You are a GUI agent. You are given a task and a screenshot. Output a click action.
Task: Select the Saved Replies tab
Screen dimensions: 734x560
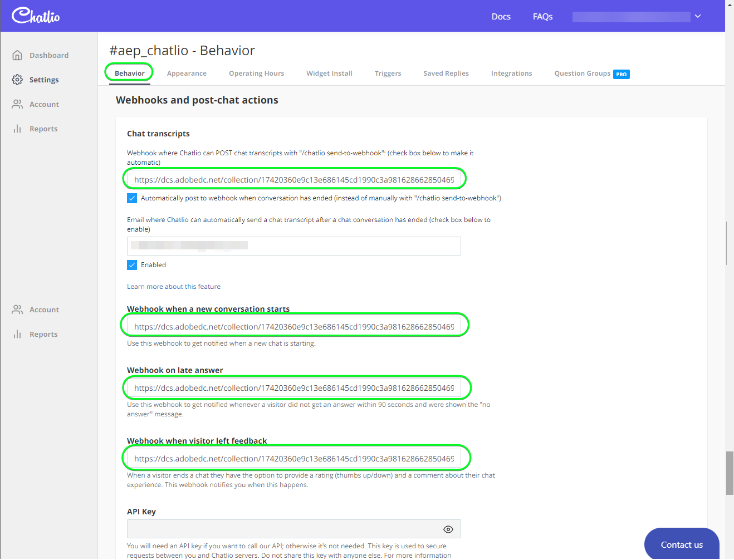point(446,73)
